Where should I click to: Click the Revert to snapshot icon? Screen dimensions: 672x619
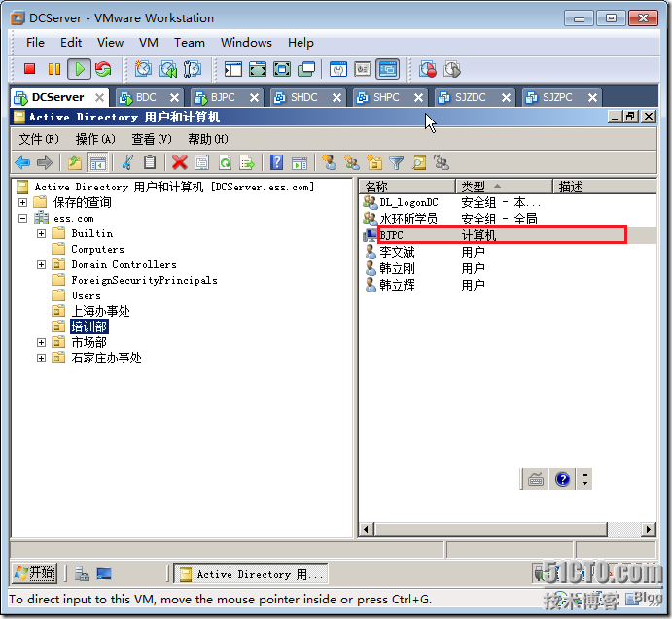pos(168,69)
